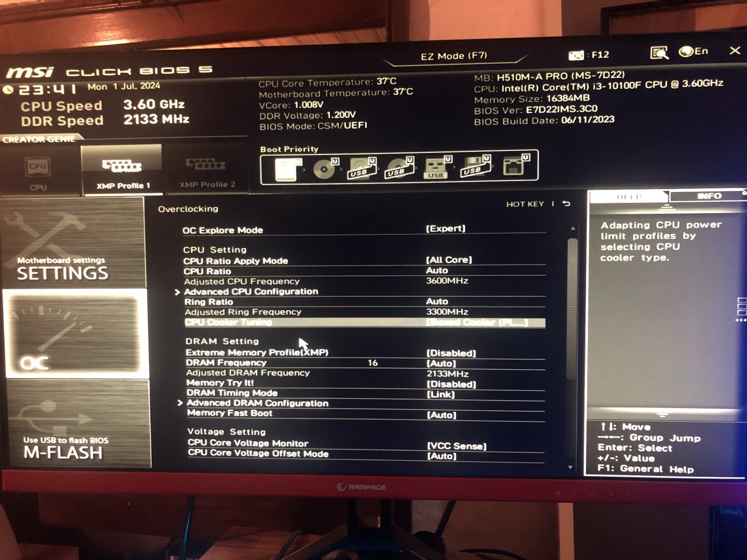Click the CREATOR GENIE label
Screen dimensions: 747x560
(38, 139)
